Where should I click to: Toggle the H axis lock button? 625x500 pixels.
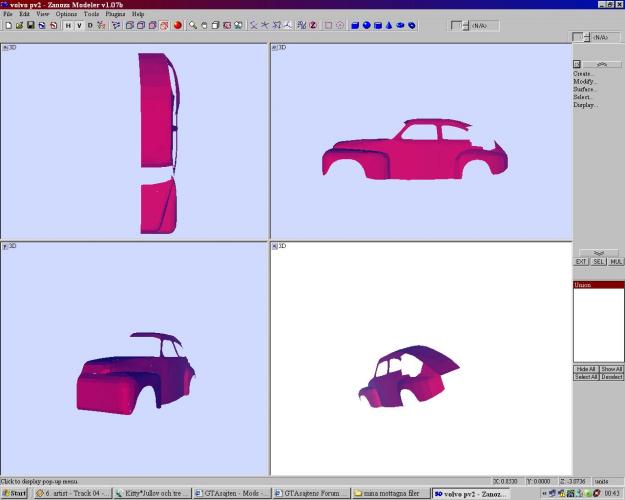tap(68, 25)
